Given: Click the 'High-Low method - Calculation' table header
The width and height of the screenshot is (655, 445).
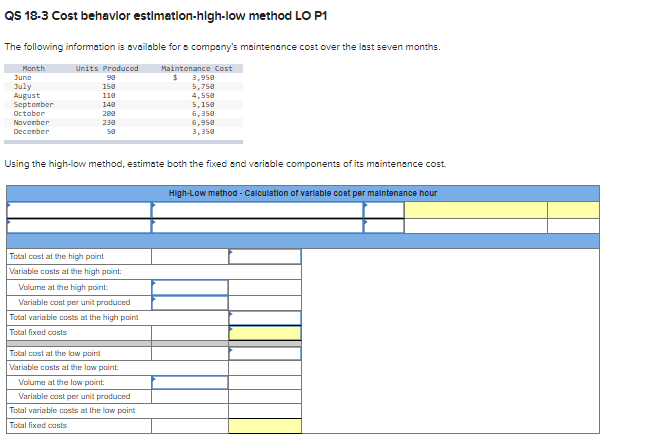Looking at the screenshot, I should point(303,193).
